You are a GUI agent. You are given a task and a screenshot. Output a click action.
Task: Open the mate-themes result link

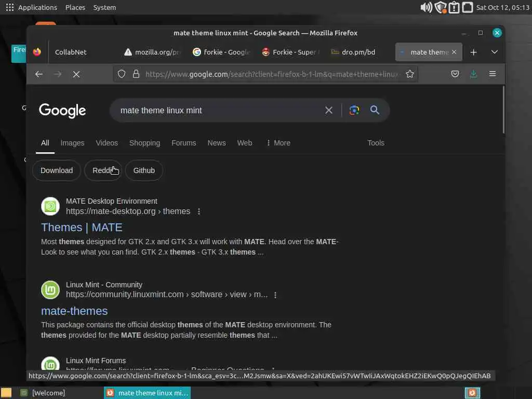[74, 311]
